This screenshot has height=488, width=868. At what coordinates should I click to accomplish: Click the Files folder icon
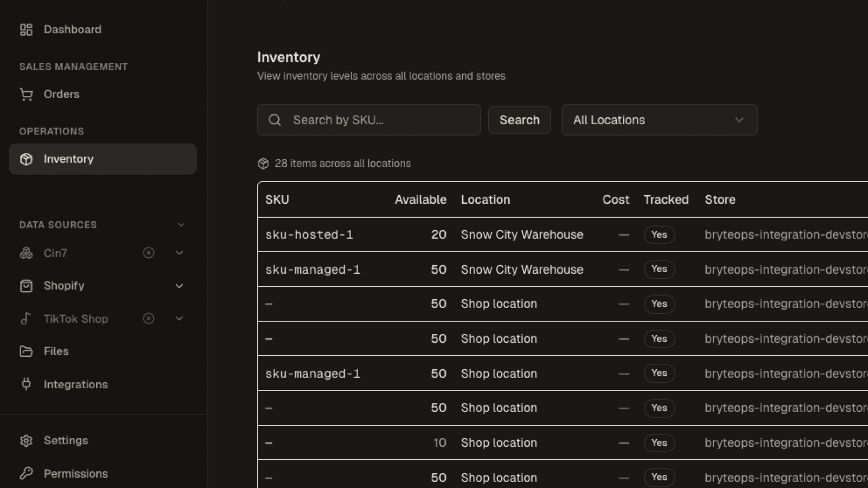(26, 351)
